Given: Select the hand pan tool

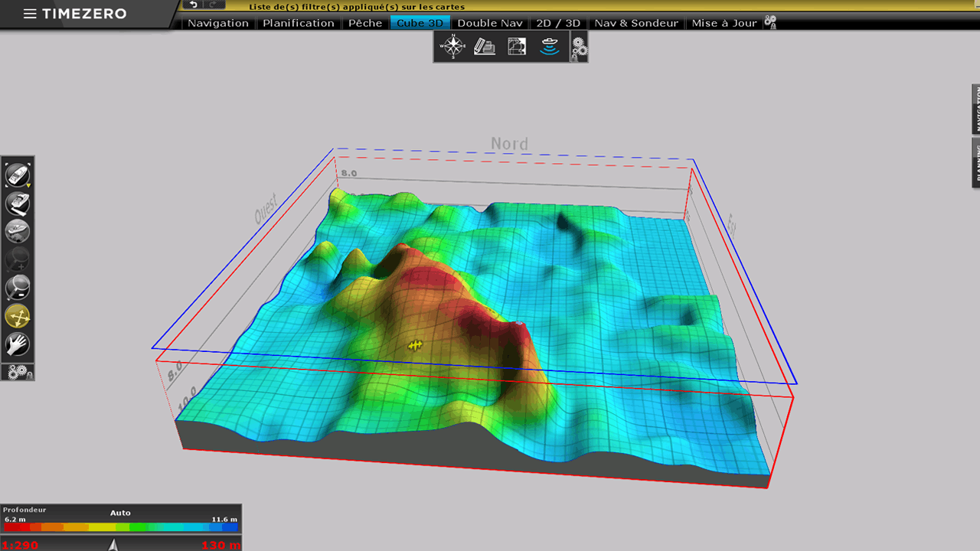Looking at the screenshot, I should coord(18,344).
